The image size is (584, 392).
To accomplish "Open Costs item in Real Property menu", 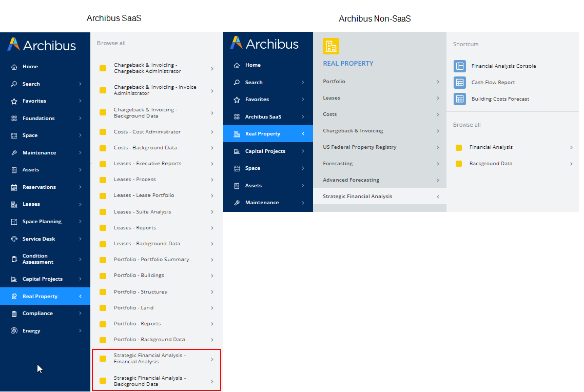I will point(380,114).
